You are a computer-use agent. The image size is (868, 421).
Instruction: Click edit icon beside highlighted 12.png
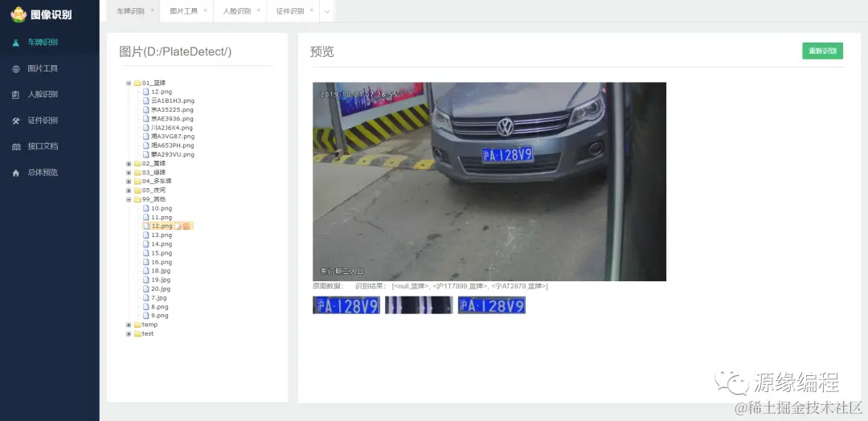point(178,226)
